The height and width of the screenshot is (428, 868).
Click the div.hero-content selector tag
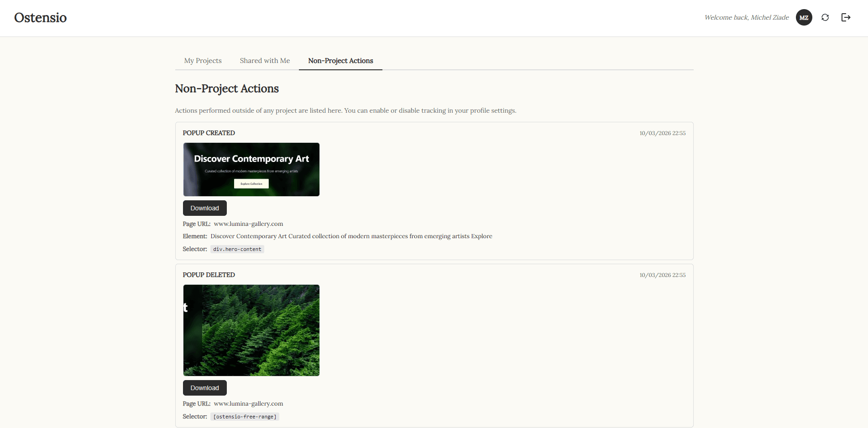237,249
